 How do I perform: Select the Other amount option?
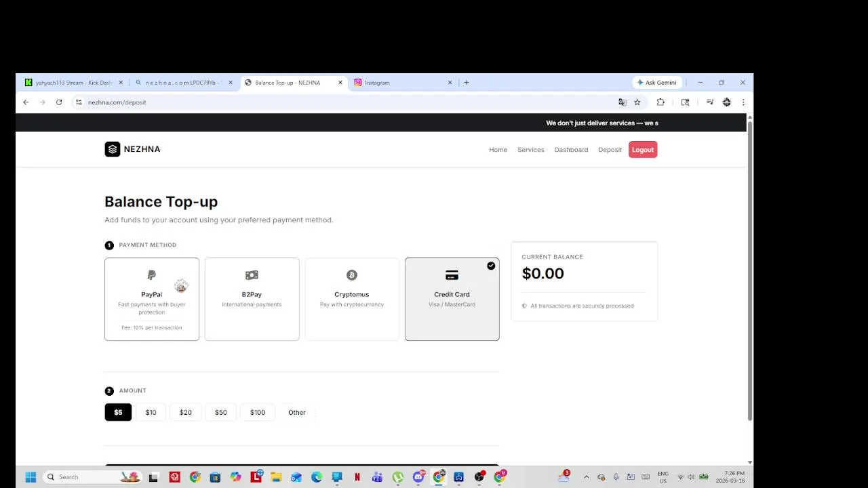(297, 412)
